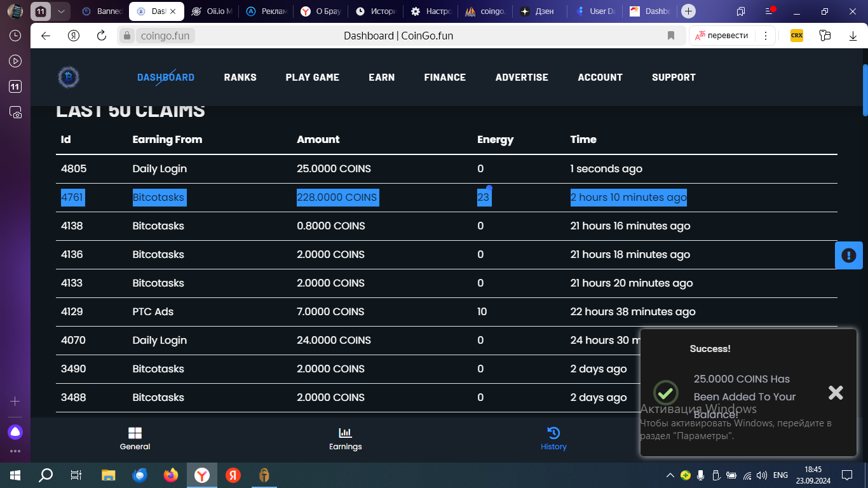The image size is (868, 488).
Task: Open the FINANCE menu
Action: (x=445, y=78)
